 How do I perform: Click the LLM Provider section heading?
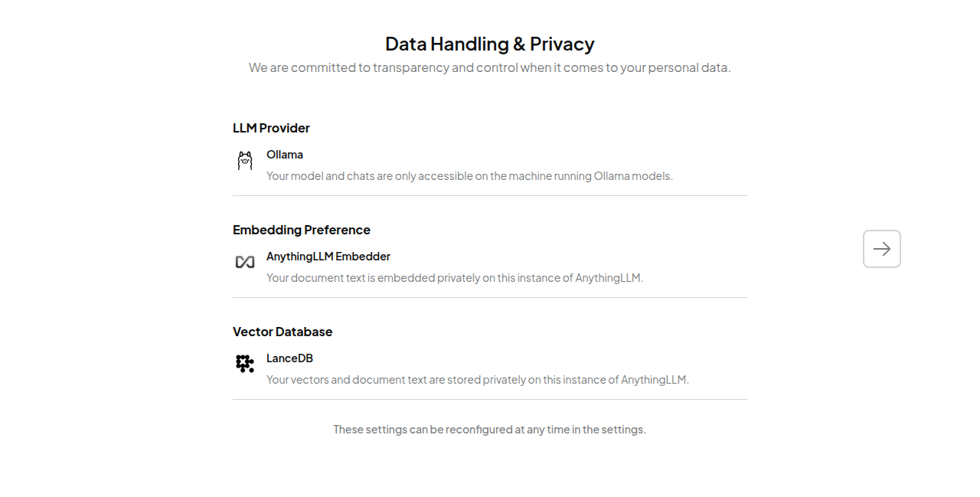(x=271, y=128)
